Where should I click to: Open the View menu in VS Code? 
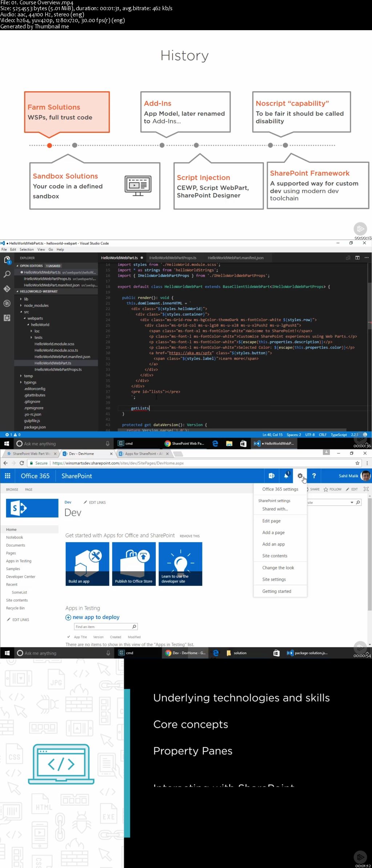click(41, 249)
